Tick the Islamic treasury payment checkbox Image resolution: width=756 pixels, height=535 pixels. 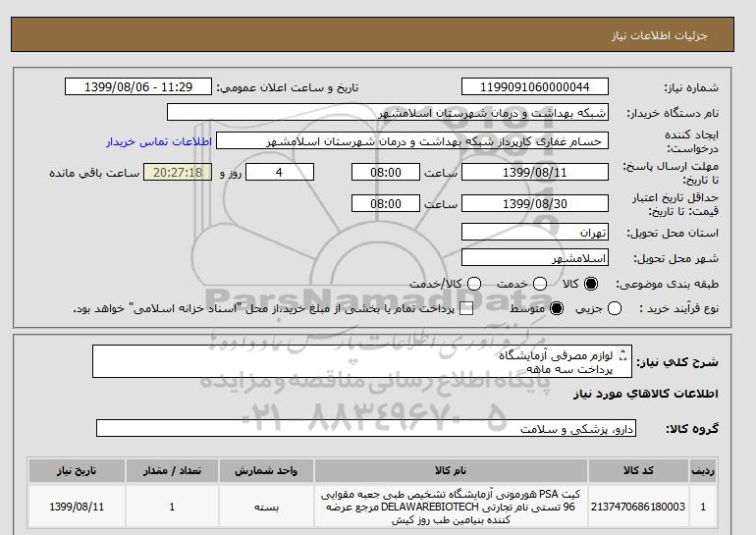(x=466, y=308)
